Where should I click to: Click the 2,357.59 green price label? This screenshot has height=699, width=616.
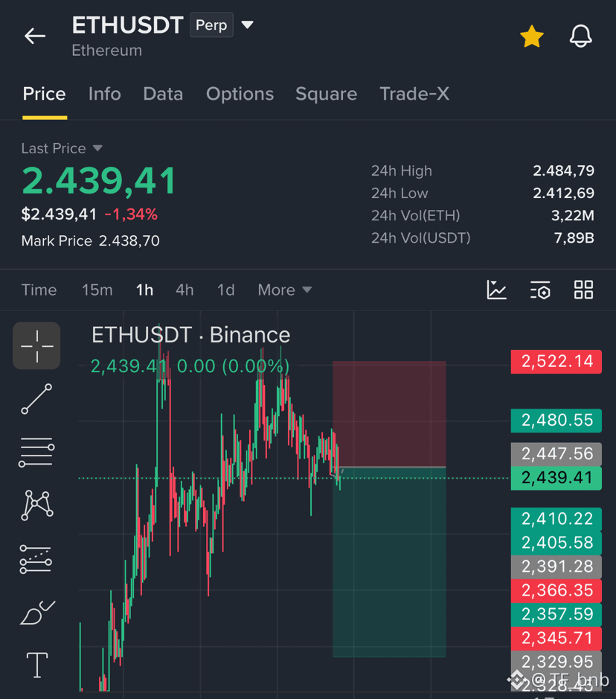click(x=556, y=614)
